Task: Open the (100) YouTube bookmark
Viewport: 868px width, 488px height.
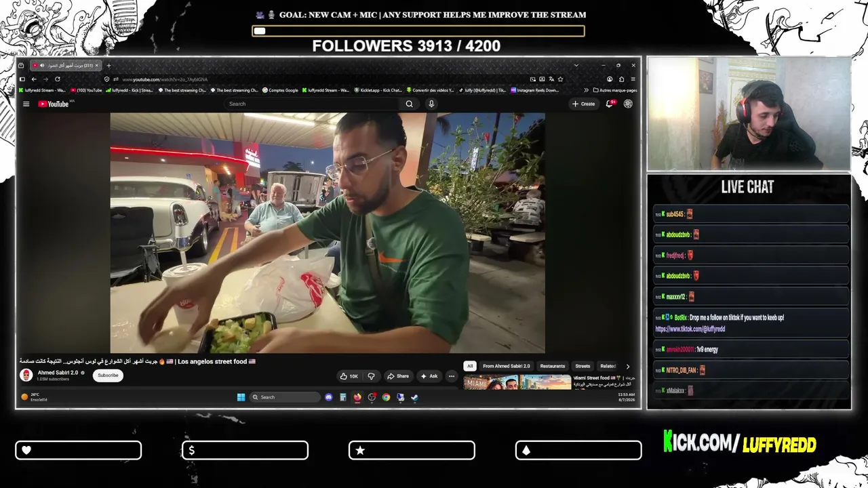Action: click(85, 90)
